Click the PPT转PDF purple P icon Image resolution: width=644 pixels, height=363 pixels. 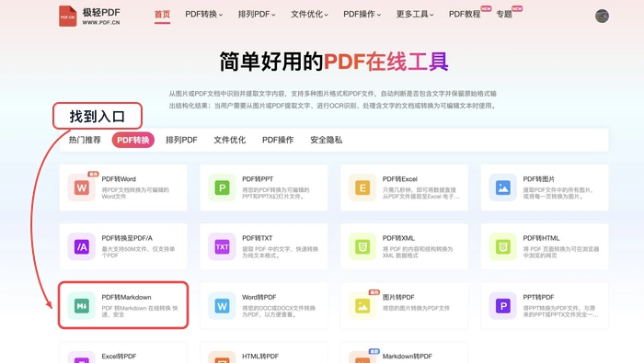pos(503,306)
